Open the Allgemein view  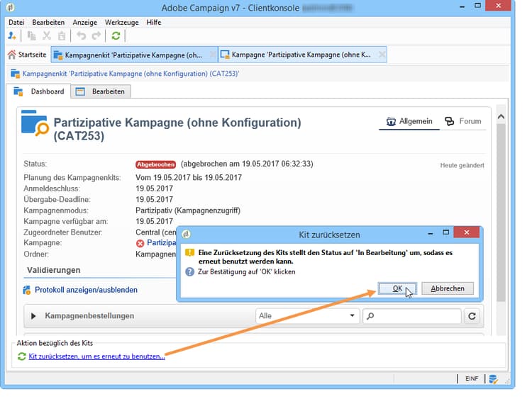click(409, 121)
